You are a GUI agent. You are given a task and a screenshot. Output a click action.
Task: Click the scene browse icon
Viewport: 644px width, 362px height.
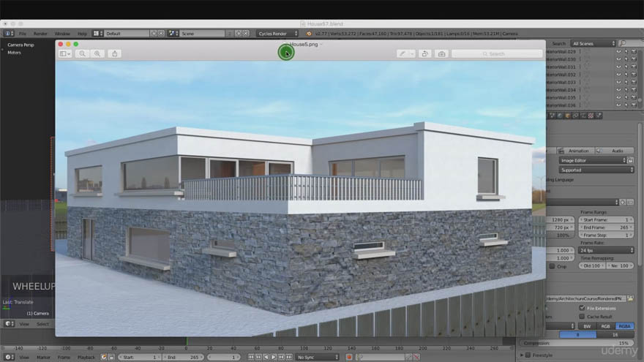[x=173, y=34]
